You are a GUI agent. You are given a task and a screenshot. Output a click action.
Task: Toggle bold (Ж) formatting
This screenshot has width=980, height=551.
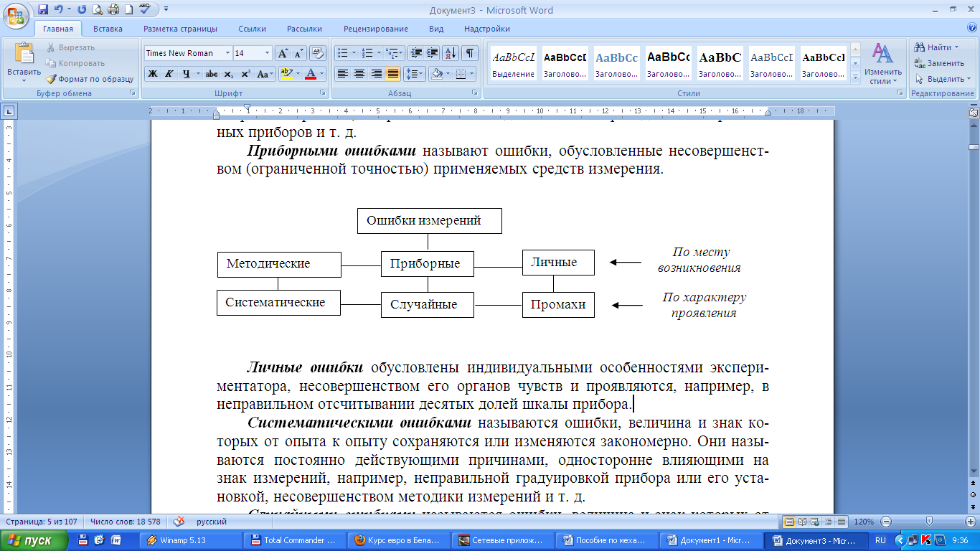pos(153,74)
